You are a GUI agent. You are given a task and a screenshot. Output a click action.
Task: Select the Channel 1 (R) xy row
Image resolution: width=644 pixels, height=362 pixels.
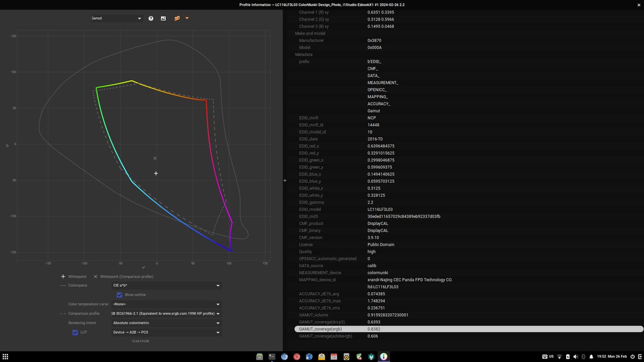(469, 12)
